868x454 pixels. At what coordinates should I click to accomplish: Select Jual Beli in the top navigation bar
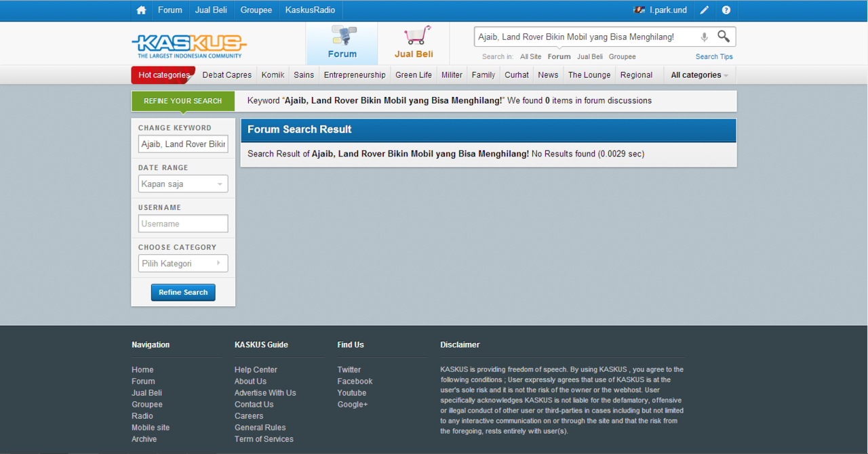[x=211, y=10]
